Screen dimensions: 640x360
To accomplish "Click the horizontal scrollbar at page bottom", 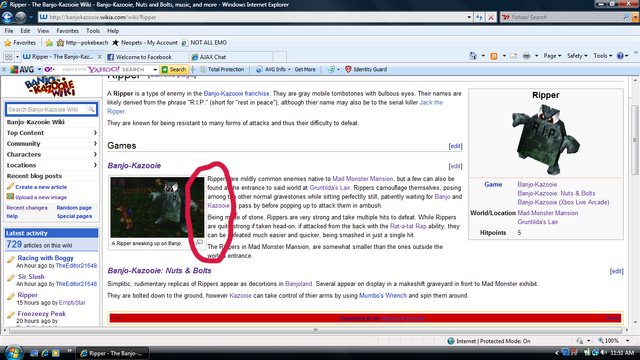I will [315, 330].
